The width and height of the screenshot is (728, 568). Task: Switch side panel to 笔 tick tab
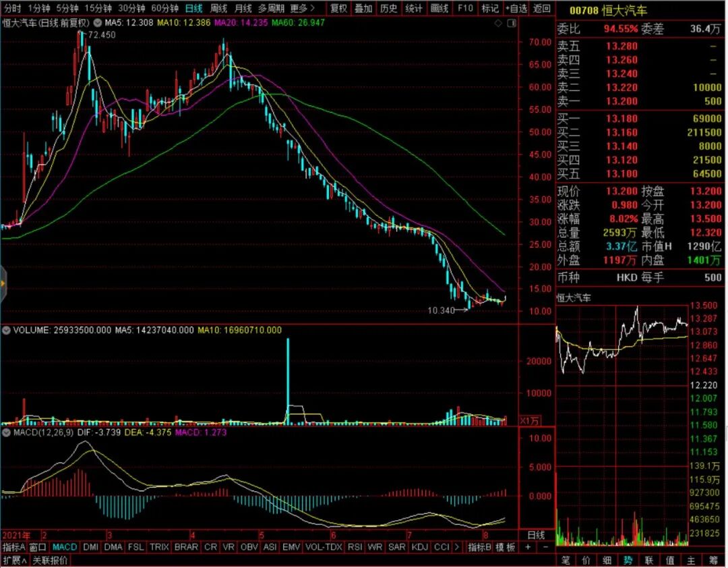566,561
